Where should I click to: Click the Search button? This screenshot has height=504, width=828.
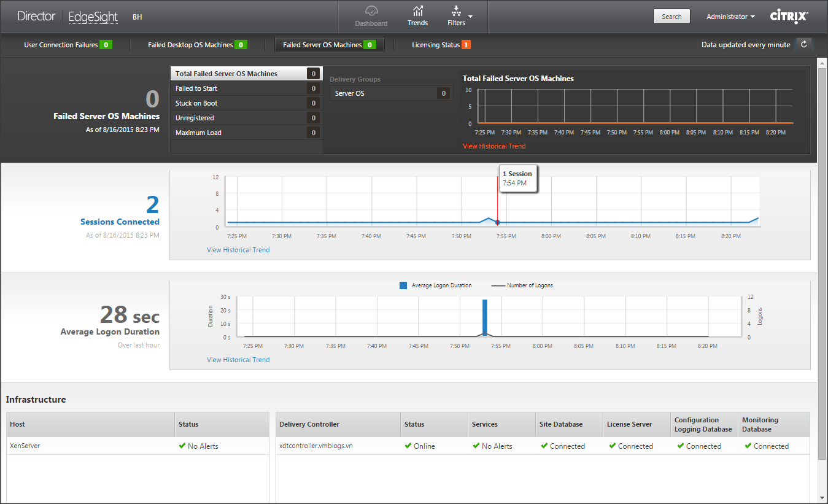tap(671, 17)
